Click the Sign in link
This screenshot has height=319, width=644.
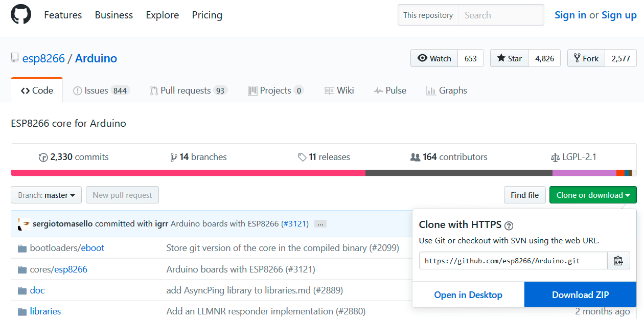(x=570, y=15)
